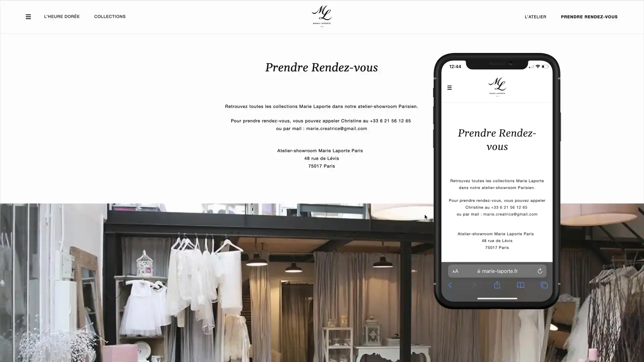Click the marie.creatrice@gmail.com email link
The image size is (644, 362).
tap(337, 128)
